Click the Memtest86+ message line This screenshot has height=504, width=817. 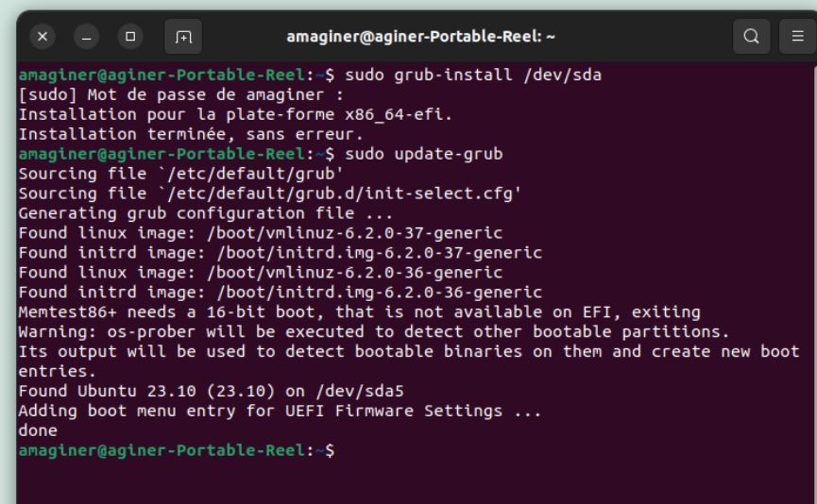click(359, 311)
